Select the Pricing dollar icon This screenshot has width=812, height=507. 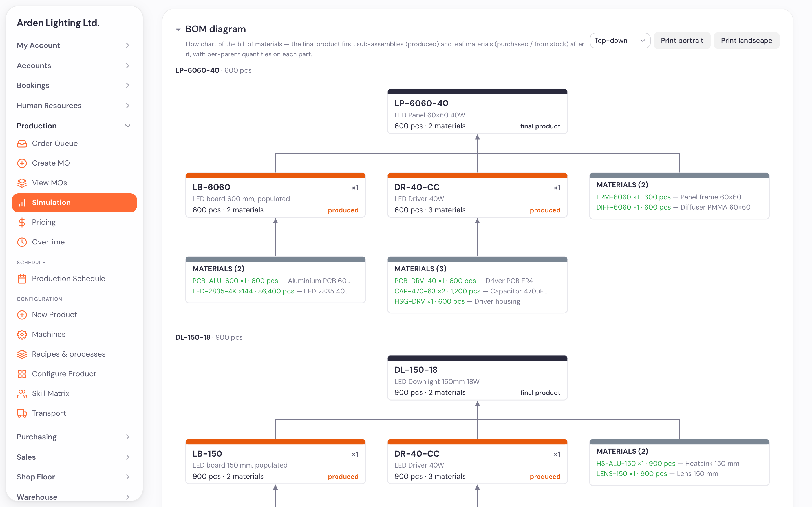pos(22,222)
